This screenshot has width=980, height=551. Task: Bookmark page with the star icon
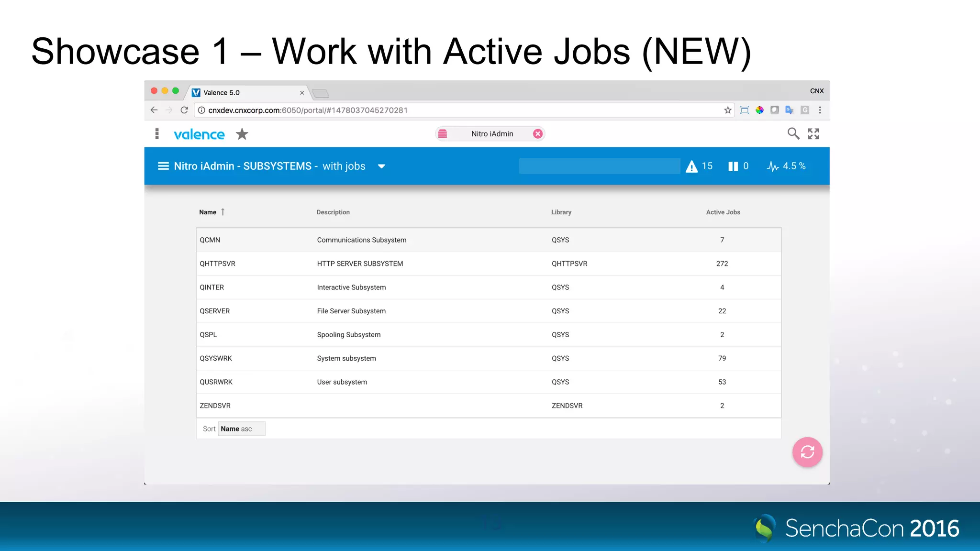pyautogui.click(x=728, y=110)
